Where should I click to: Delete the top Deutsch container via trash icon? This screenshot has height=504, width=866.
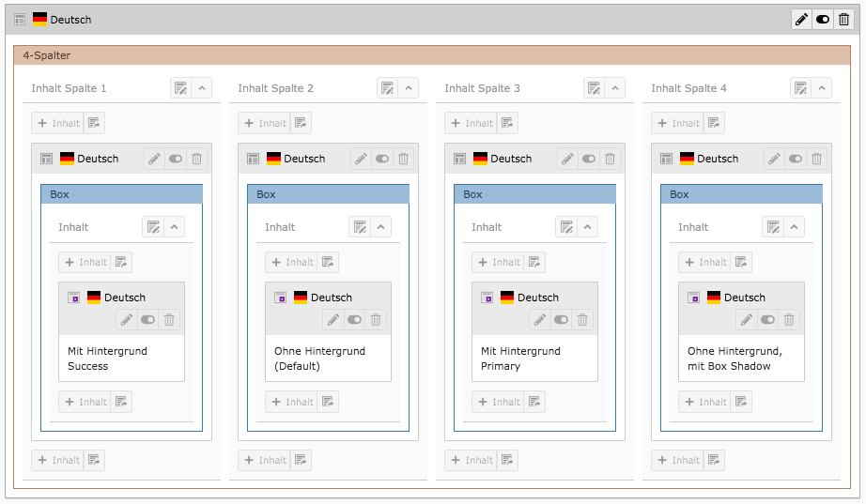(x=843, y=20)
